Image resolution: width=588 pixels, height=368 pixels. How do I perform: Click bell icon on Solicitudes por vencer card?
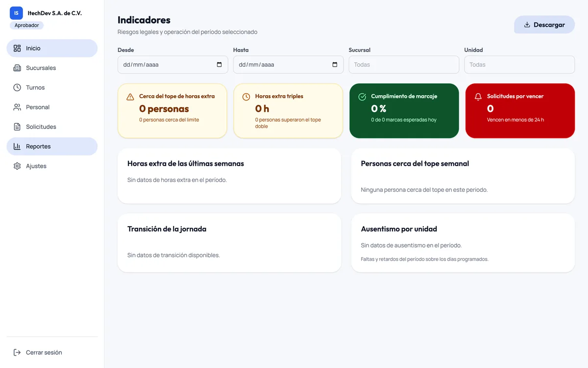(478, 97)
